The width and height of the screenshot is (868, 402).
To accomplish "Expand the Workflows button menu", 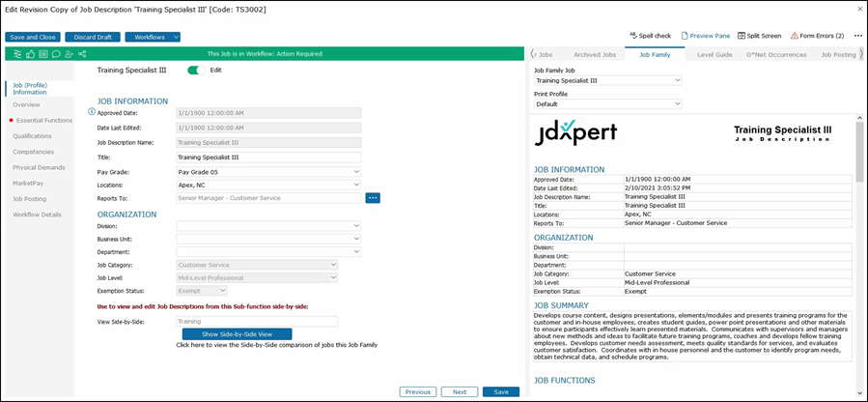I will pos(176,37).
